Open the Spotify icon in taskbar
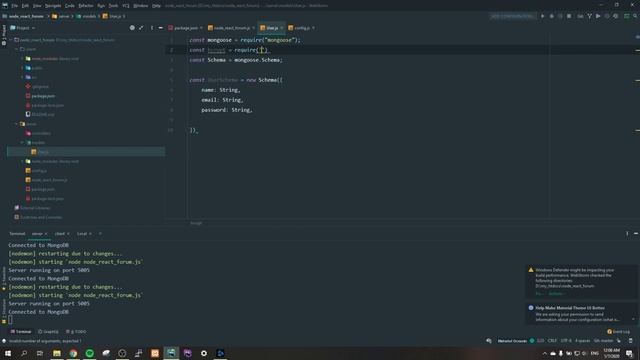The image size is (640, 360). (x=89, y=353)
